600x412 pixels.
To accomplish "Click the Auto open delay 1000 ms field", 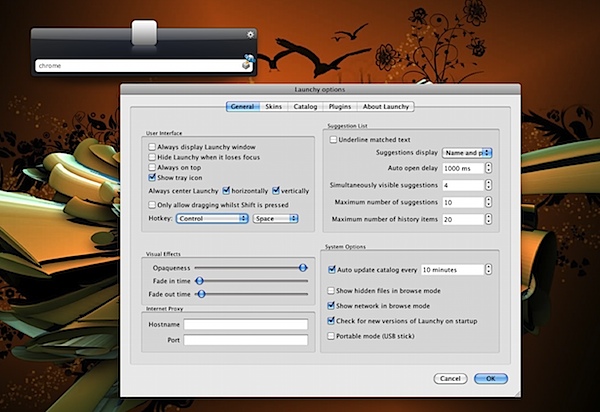I will (463, 168).
